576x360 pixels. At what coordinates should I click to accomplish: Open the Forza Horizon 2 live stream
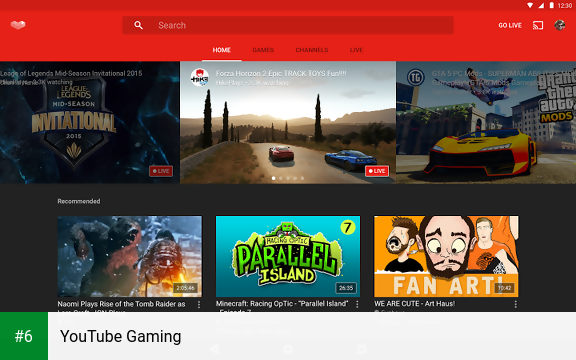click(x=288, y=122)
